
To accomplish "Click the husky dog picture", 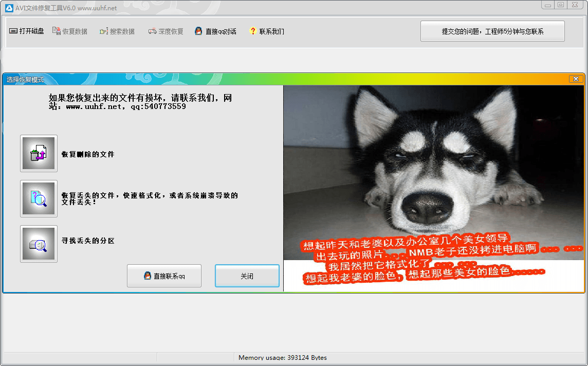I will (x=433, y=170).
